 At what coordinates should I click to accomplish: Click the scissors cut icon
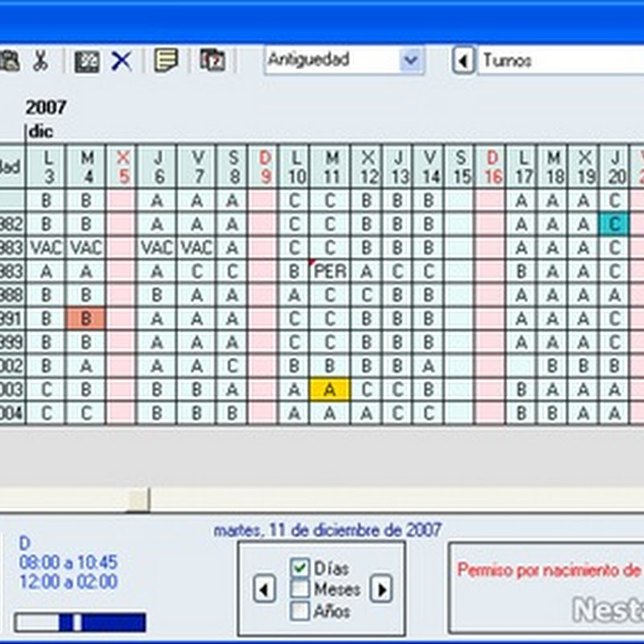(x=40, y=61)
